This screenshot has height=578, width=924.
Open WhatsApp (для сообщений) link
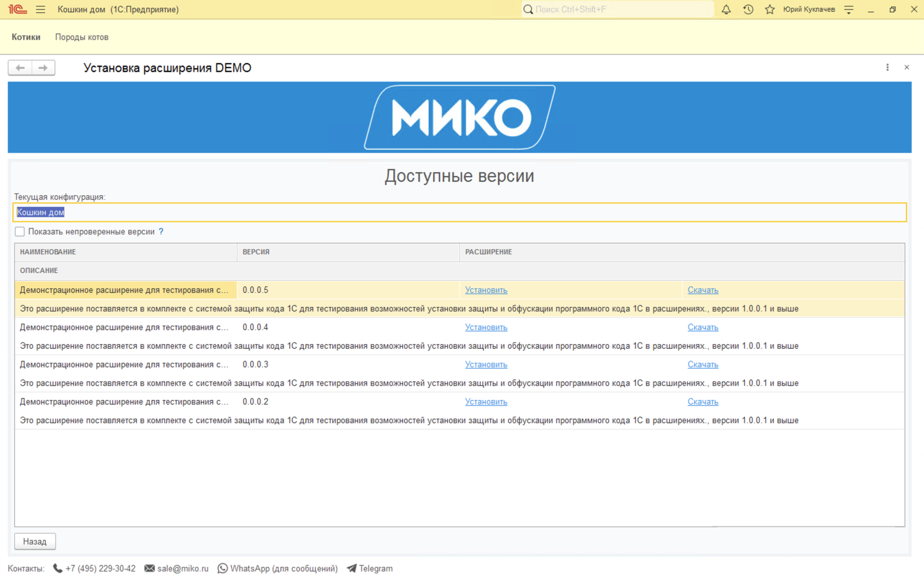tap(284, 568)
